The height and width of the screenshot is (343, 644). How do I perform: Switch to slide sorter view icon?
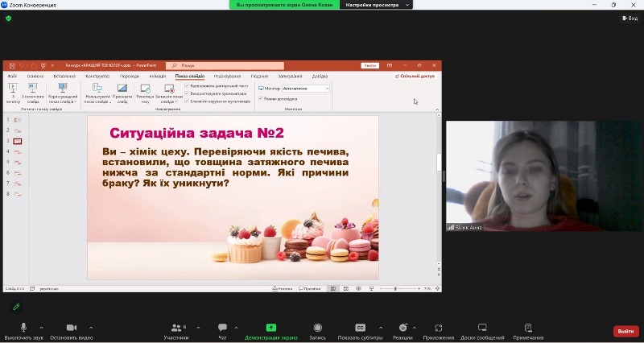(x=346, y=289)
